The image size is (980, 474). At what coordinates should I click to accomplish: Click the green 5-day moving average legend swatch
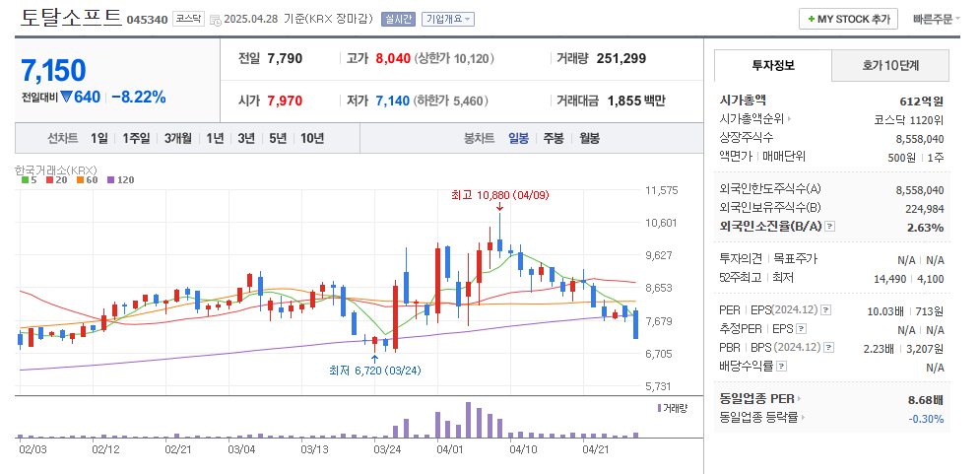pyautogui.click(x=25, y=180)
